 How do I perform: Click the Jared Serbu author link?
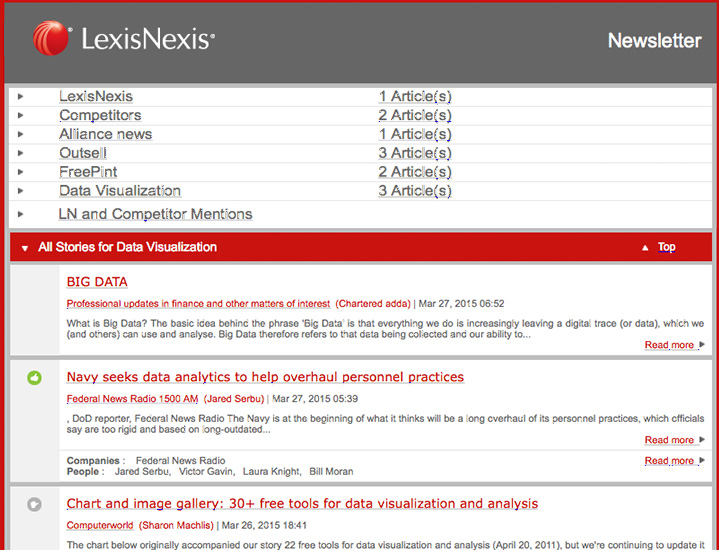click(234, 399)
